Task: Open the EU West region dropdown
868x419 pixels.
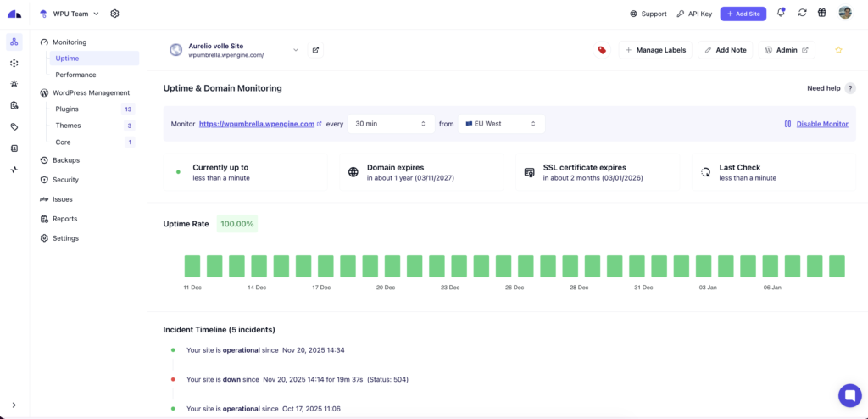Action: (x=501, y=124)
